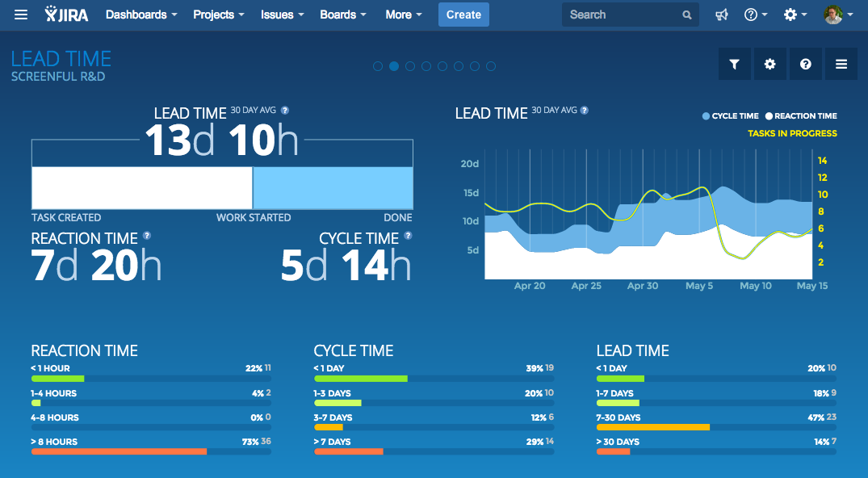Click Reaction Time >8 HOURS orange bar
This screenshot has height=478, width=868.
[x=119, y=451]
